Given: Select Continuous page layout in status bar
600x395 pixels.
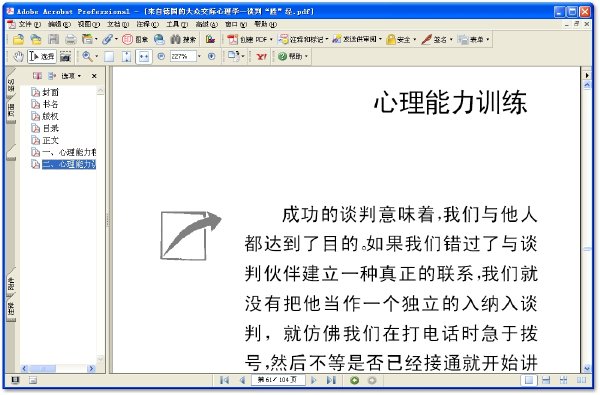Looking at the screenshot, I should (x=546, y=380).
